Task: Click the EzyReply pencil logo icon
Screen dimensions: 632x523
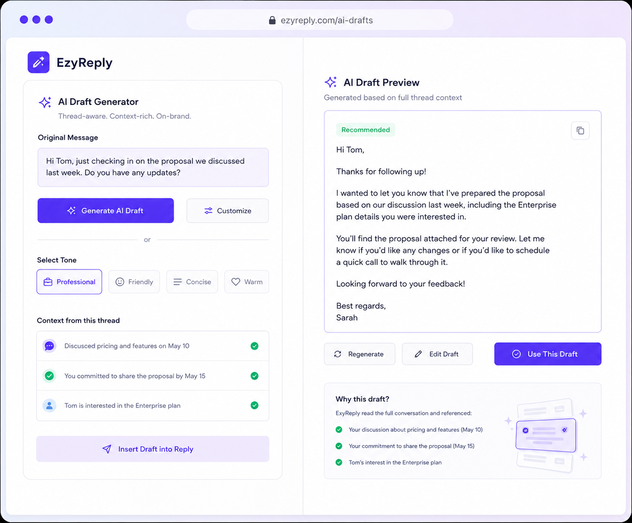Action: 38,62
